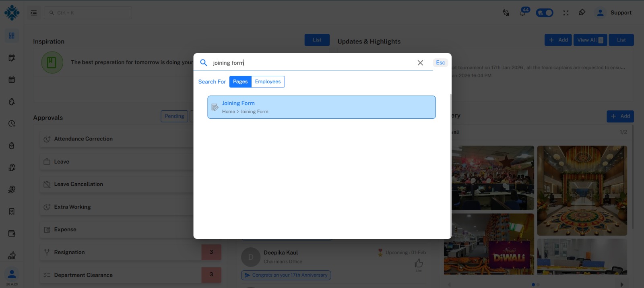
Task: Collapse the sidebar with the hamburger menu icon
Action: pyautogui.click(x=34, y=13)
